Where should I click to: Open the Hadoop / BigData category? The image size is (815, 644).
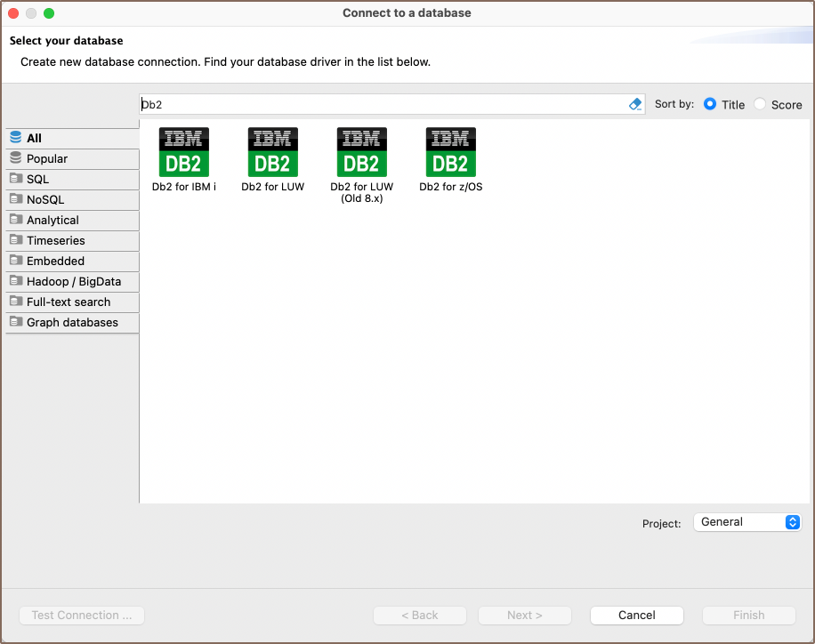click(x=74, y=281)
